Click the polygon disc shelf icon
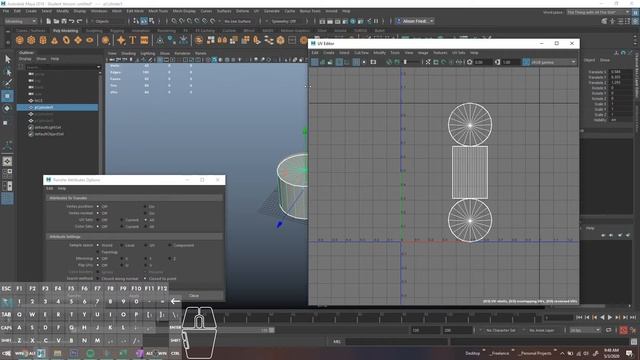Image resolution: width=640 pixels, height=360 pixels. click(x=90, y=40)
